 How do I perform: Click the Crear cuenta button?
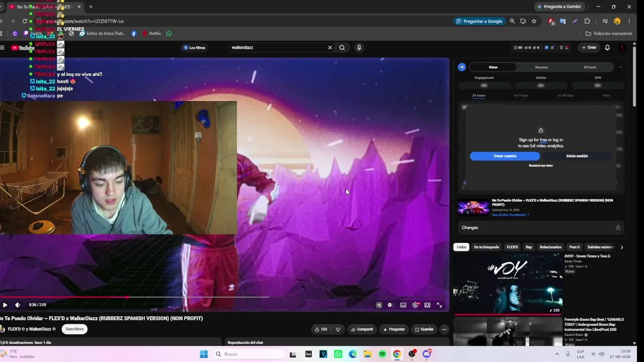click(x=505, y=156)
